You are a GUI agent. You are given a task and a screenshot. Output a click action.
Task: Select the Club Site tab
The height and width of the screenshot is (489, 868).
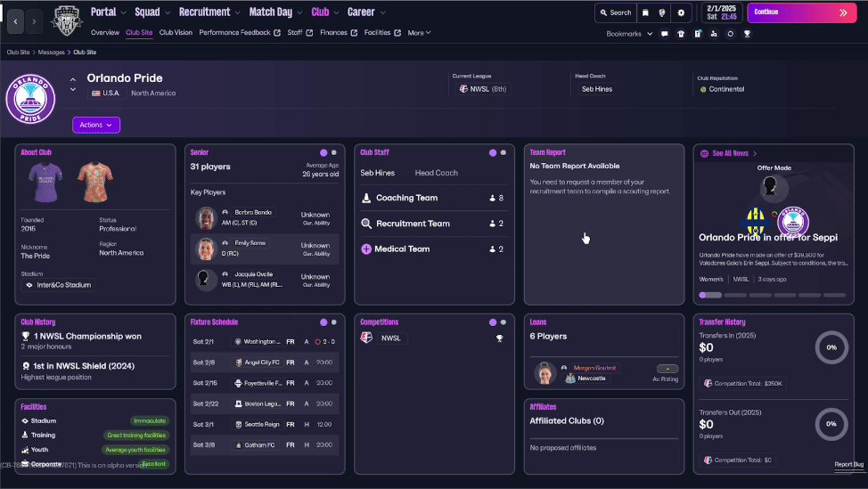(139, 33)
